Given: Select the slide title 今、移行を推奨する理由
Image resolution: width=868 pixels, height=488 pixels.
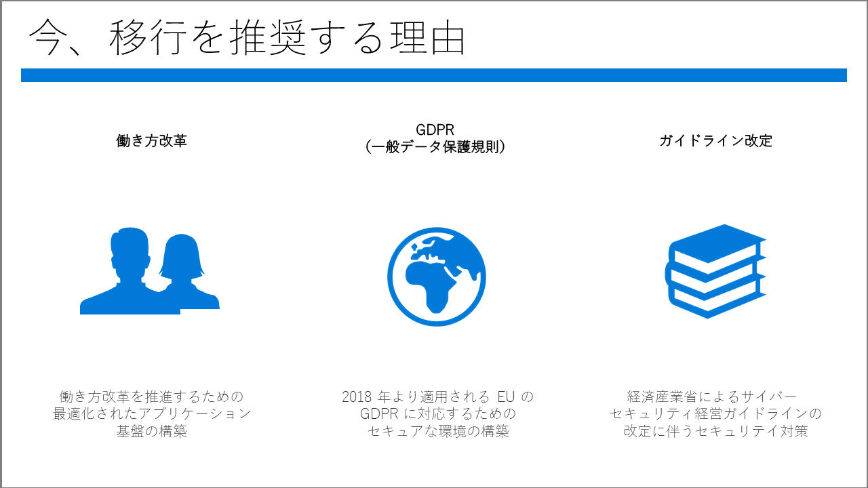Looking at the screenshot, I should point(247,37).
